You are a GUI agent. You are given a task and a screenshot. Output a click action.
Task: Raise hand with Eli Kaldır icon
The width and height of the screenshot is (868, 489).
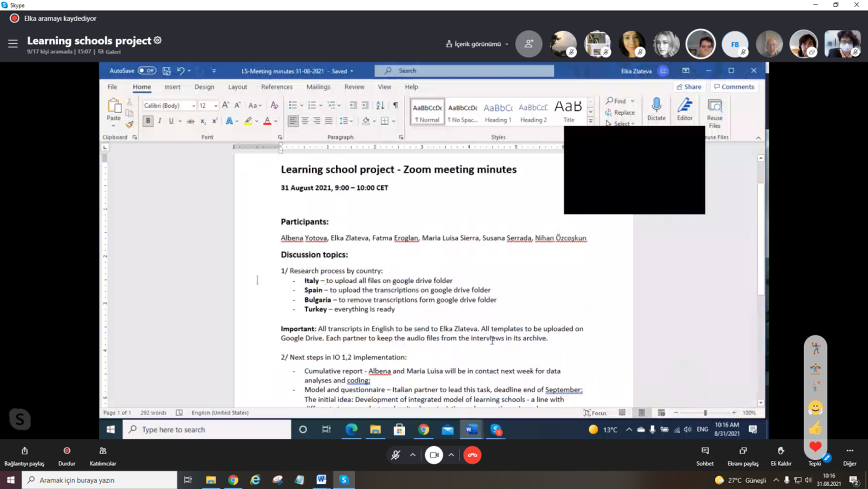(781, 451)
